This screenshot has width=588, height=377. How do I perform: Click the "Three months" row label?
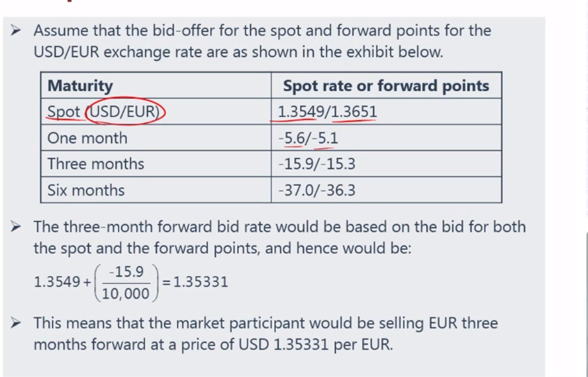click(x=95, y=164)
